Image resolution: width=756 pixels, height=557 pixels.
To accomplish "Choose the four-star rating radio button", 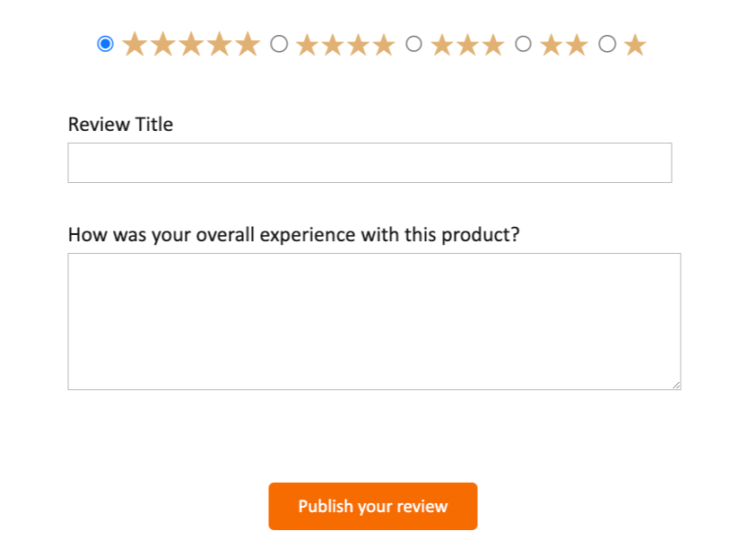I will click(x=279, y=44).
